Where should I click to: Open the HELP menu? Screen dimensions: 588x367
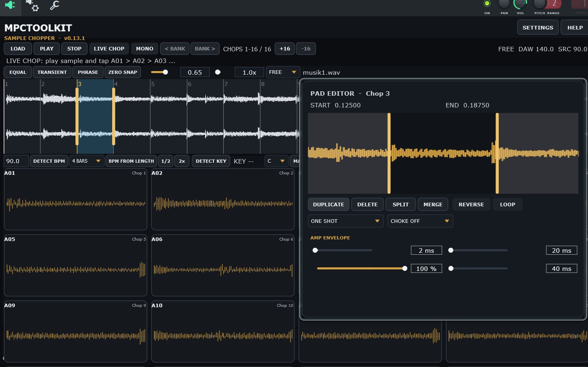click(x=575, y=27)
